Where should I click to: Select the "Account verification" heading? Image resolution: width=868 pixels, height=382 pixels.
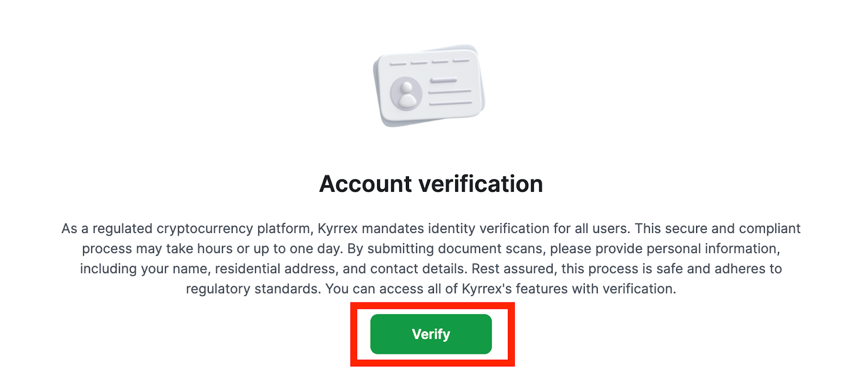point(431,184)
